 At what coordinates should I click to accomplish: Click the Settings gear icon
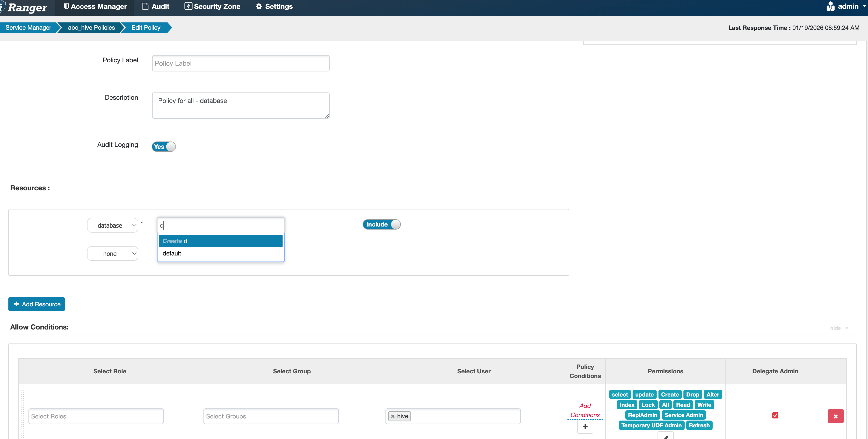point(259,6)
